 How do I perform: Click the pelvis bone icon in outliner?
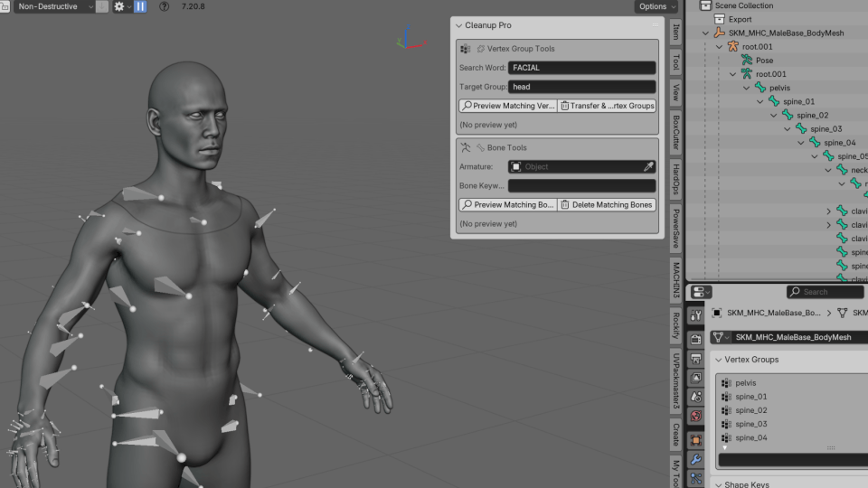(760, 88)
